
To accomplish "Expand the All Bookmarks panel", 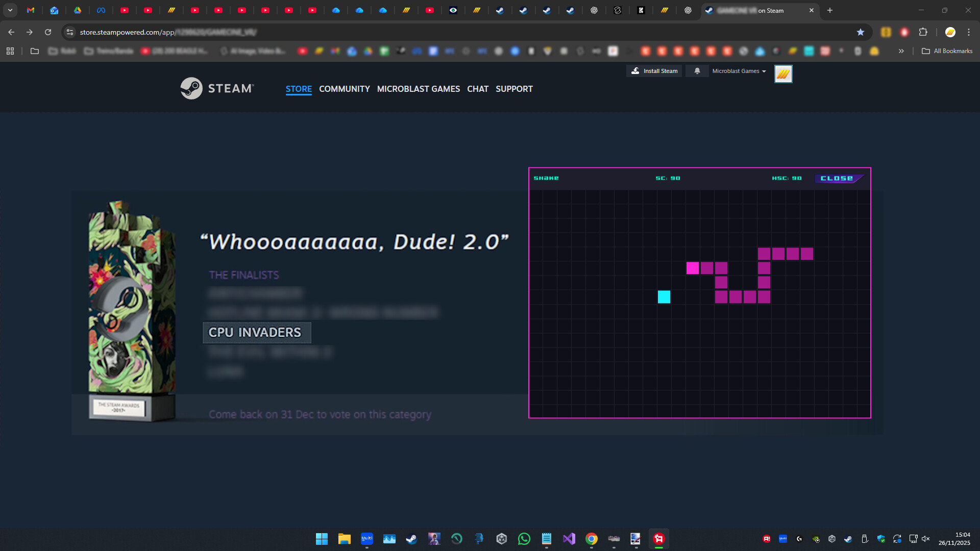I will [947, 51].
